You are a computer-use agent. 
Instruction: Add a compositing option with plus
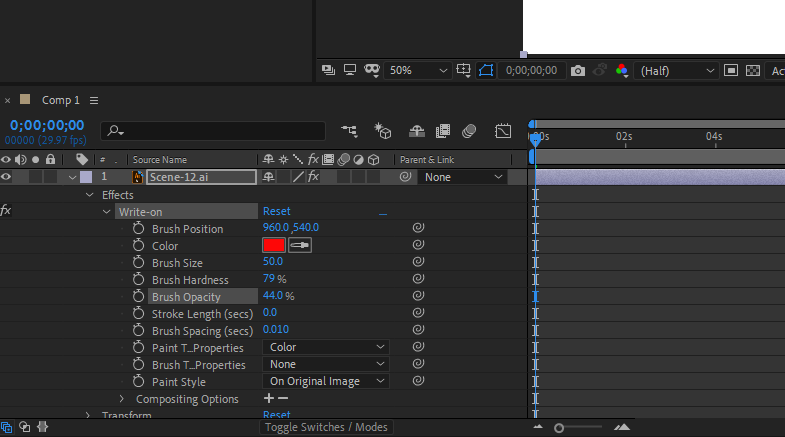[x=269, y=398]
